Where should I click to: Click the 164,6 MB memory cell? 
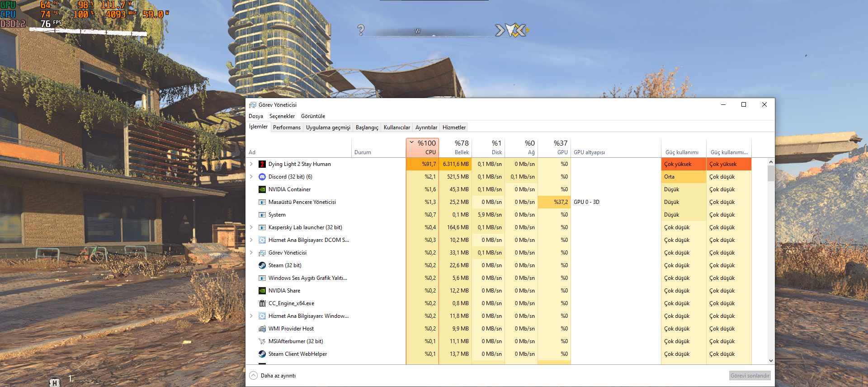[x=455, y=227]
